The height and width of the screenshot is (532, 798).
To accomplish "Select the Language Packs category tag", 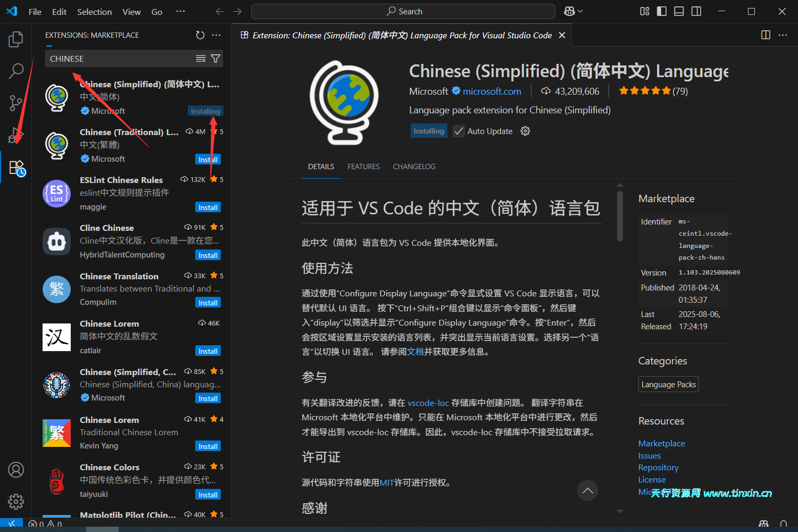I will 669,384.
